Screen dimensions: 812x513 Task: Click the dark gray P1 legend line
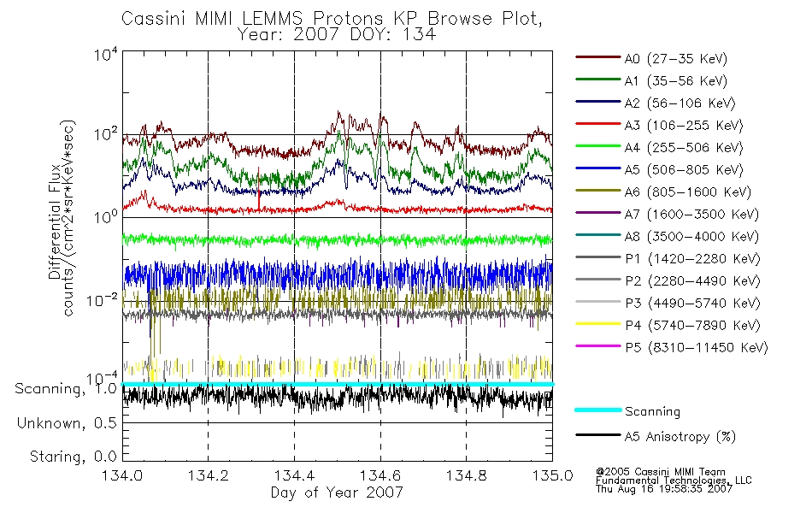point(598,257)
